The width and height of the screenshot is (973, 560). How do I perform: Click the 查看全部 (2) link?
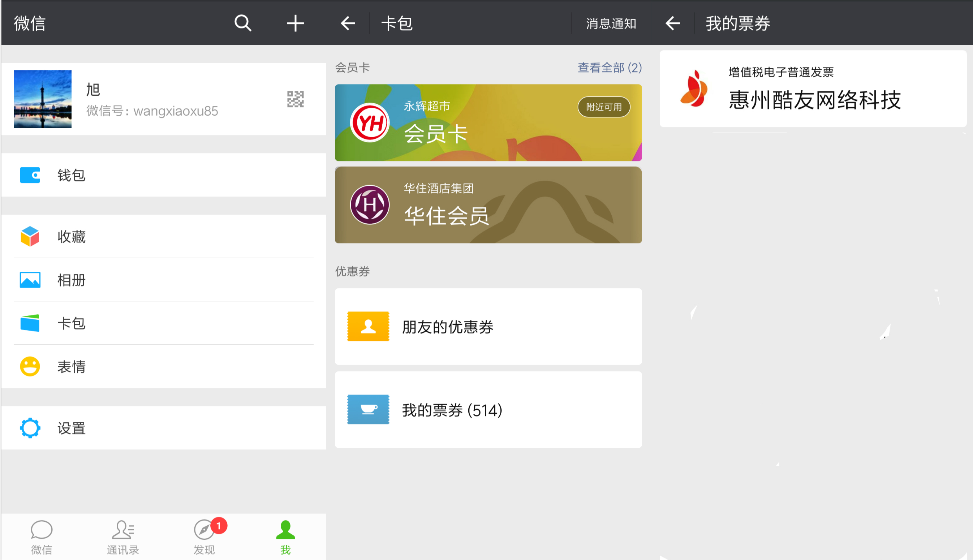click(x=610, y=68)
